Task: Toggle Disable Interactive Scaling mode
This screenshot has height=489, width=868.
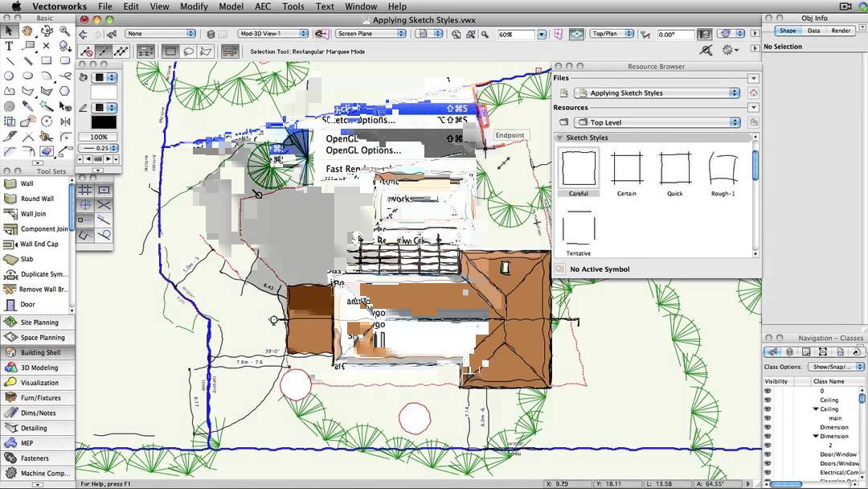Action: (86, 51)
